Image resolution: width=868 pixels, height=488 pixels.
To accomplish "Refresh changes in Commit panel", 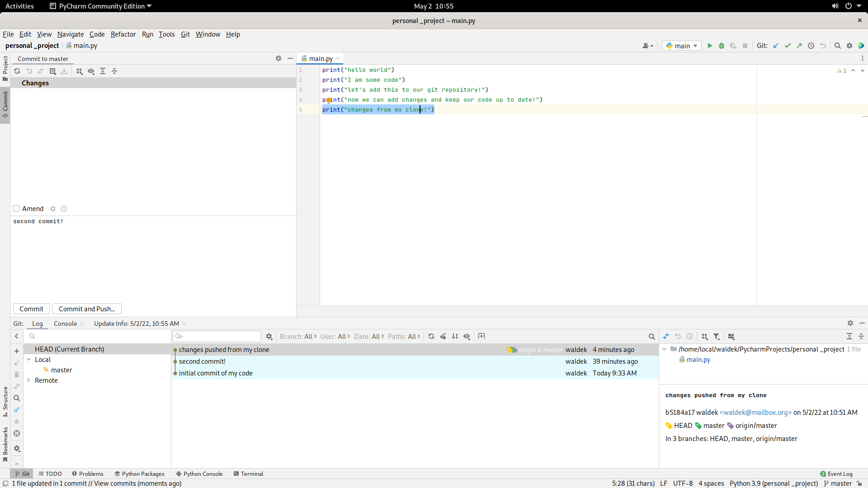I will click(x=17, y=71).
